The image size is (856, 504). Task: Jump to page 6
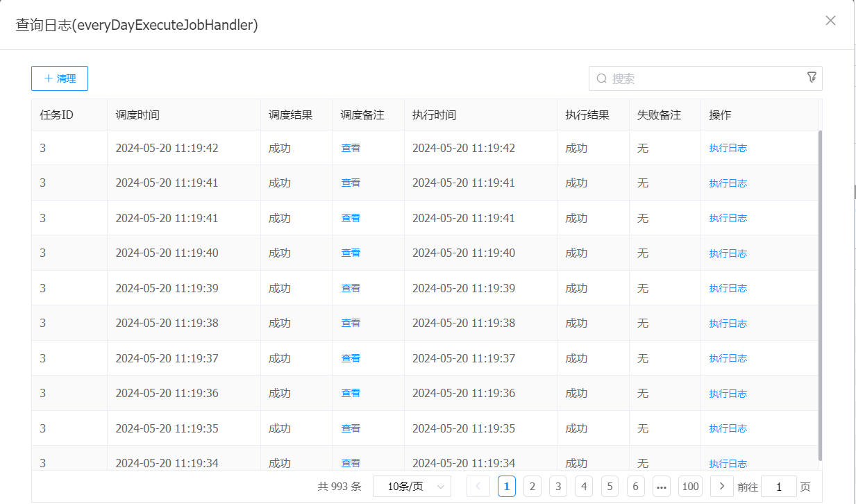click(635, 487)
